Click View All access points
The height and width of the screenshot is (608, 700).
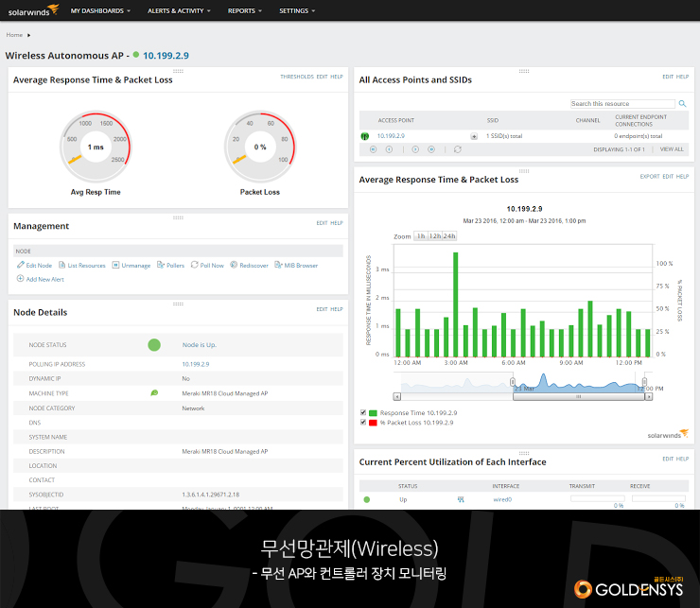(672, 149)
